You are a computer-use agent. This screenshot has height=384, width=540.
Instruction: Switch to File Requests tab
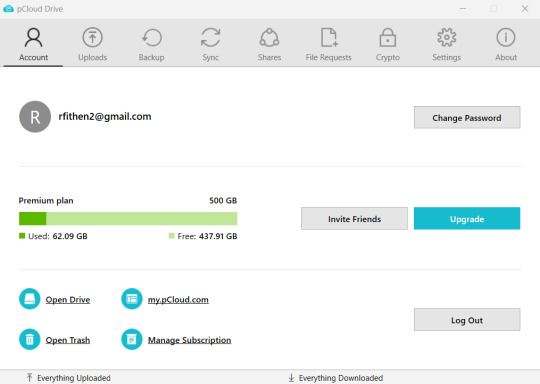point(329,44)
